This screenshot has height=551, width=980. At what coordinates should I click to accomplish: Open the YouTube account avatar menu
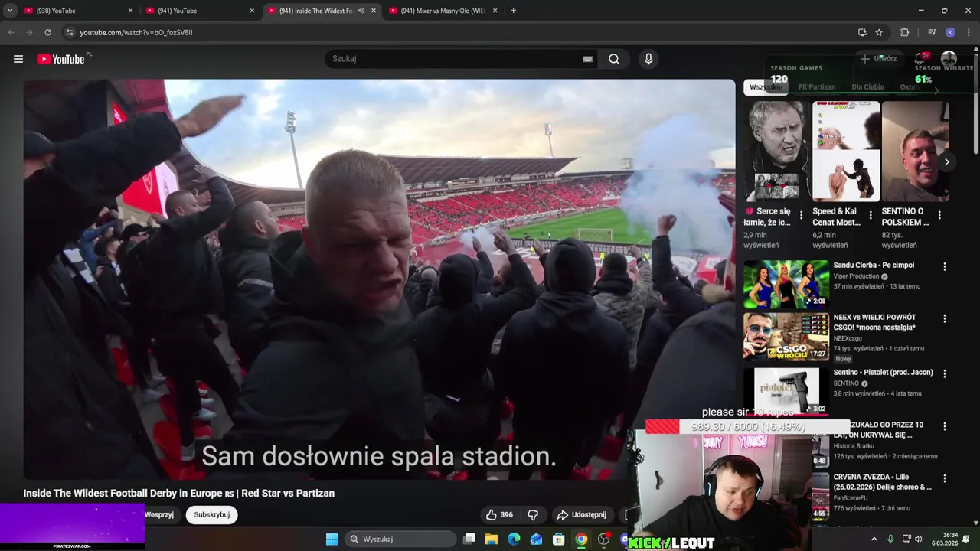(949, 59)
